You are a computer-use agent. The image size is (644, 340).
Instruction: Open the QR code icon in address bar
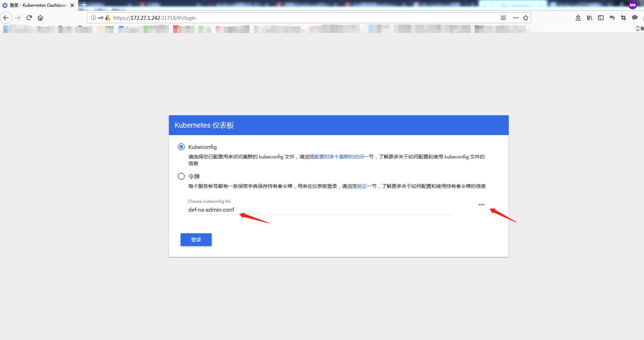(503, 18)
